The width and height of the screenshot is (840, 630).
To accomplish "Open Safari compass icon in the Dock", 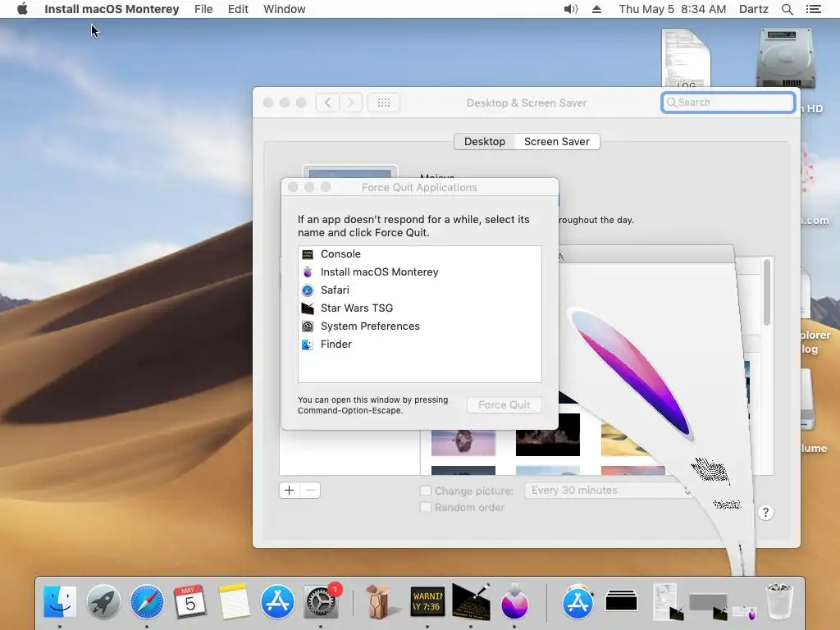I will (147, 601).
